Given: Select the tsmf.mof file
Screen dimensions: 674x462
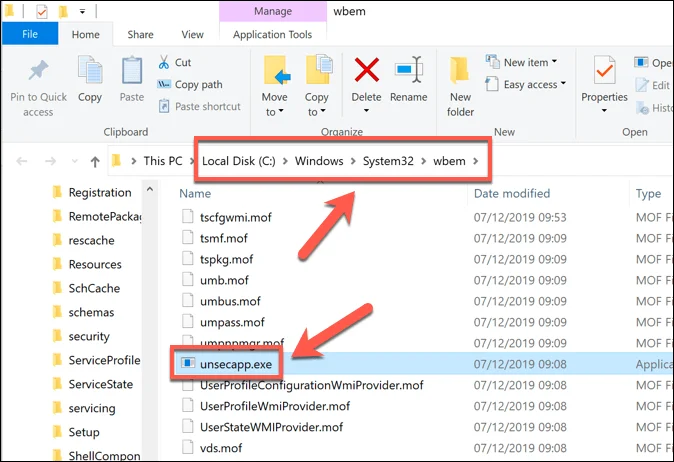Looking at the screenshot, I should (214, 238).
